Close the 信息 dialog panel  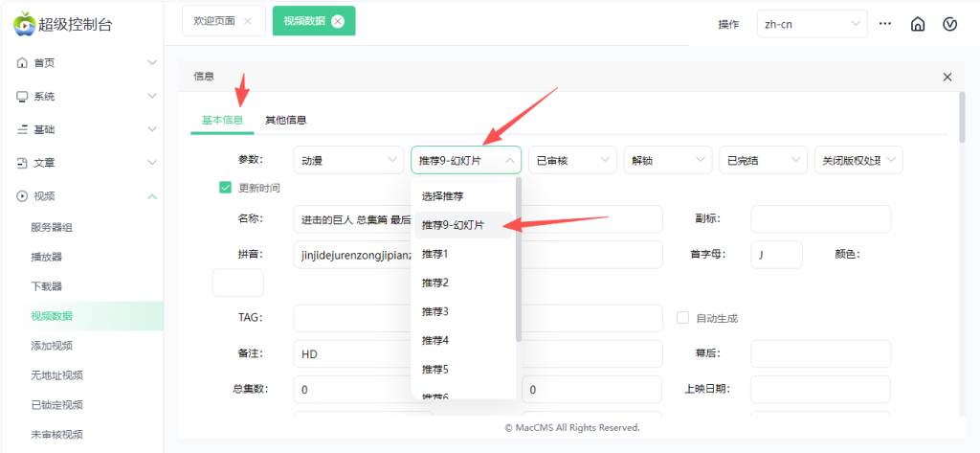(x=947, y=77)
